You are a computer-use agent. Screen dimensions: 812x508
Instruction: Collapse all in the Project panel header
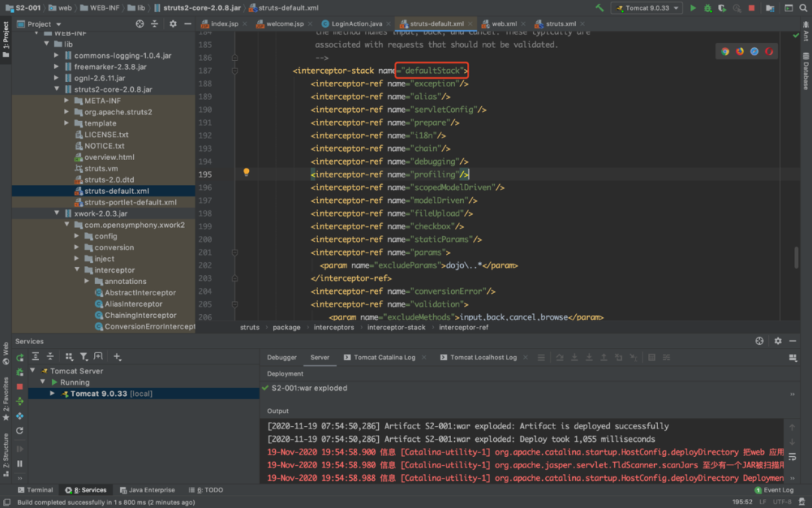coord(154,24)
